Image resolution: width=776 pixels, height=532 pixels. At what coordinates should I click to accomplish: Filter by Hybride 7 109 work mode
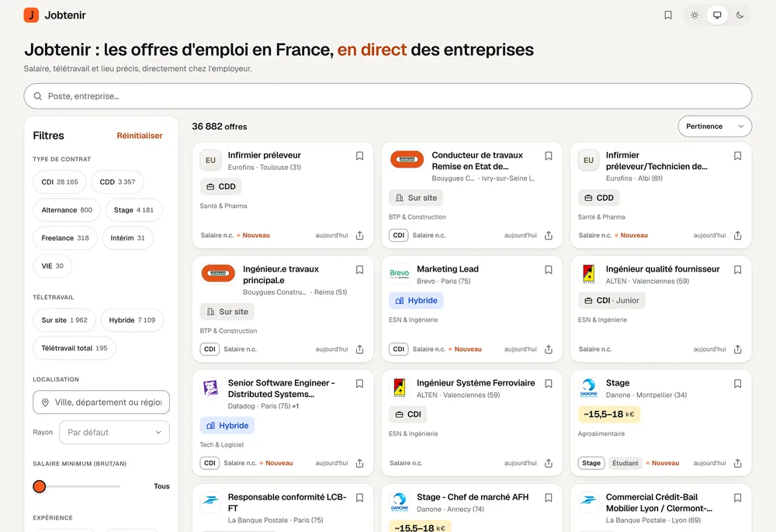tap(132, 320)
